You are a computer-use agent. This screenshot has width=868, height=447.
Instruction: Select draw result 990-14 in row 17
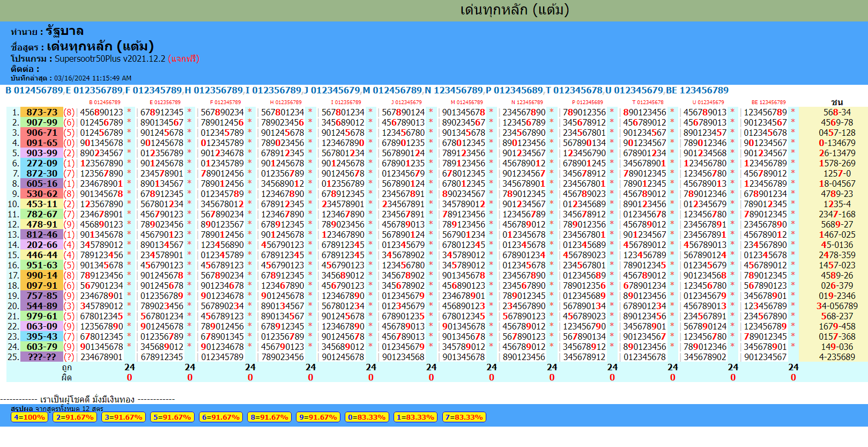[x=42, y=275]
